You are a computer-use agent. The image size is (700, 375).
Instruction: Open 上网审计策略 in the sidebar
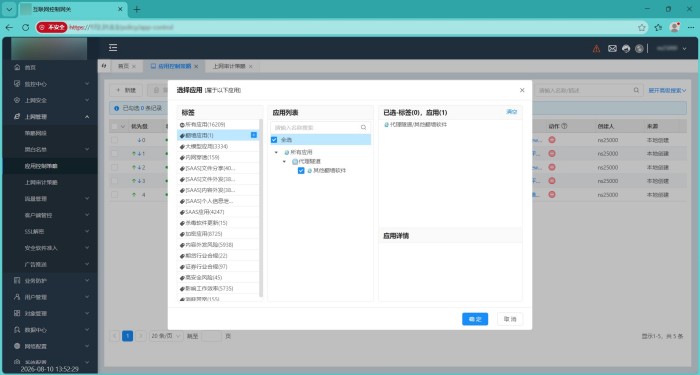coord(49,182)
